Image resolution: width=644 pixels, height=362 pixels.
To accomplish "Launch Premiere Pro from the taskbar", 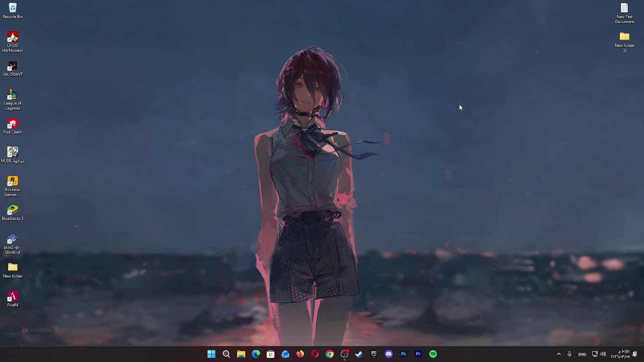I will click(x=418, y=354).
